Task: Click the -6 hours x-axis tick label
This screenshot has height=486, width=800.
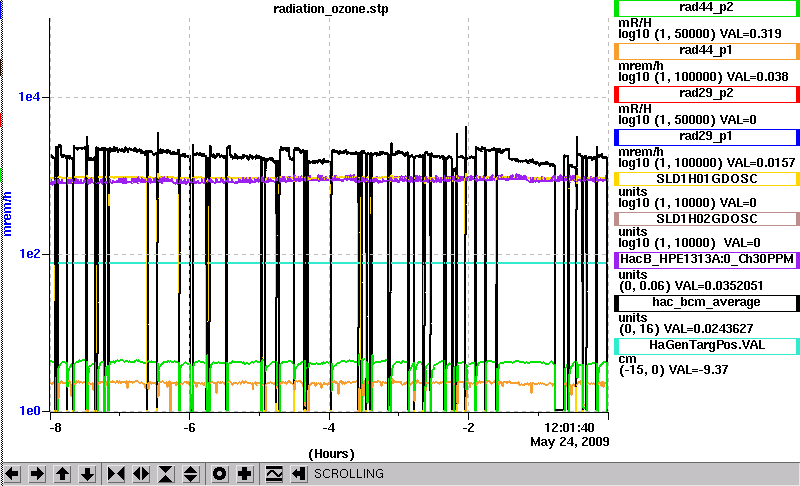Action: pos(189,427)
